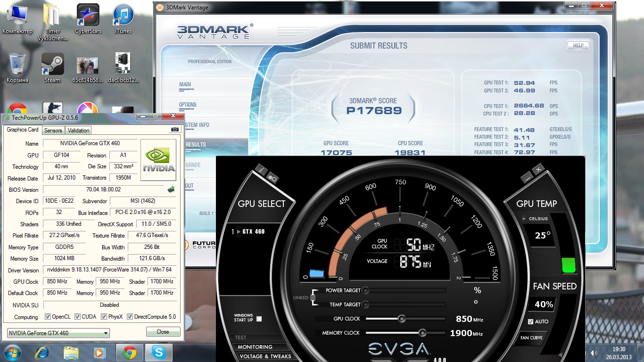Click the 3DMark Vantage title bar icon
The width and height of the screenshot is (644, 362).
point(160,7)
